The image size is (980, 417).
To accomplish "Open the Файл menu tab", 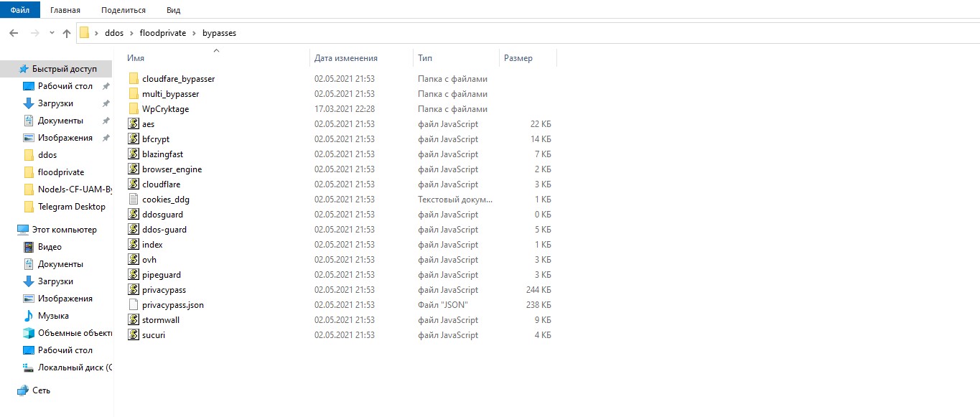I will (20, 10).
